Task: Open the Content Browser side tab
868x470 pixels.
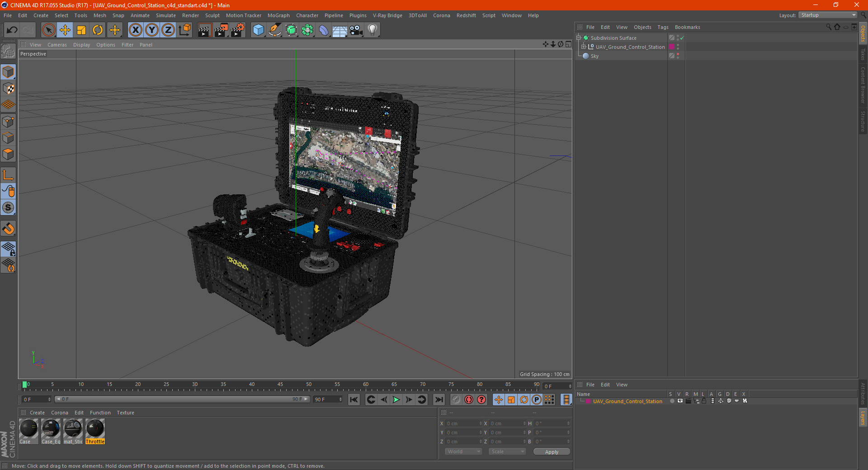Action: click(863, 85)
